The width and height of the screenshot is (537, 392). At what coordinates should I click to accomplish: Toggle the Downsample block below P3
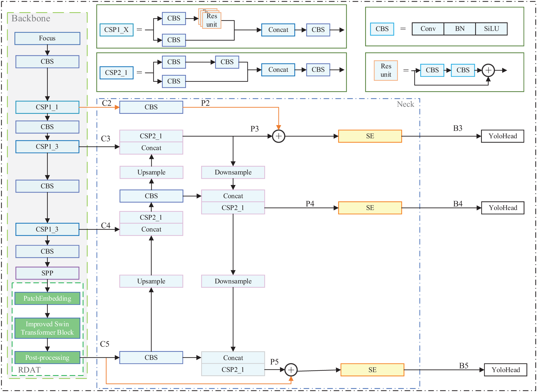232,172
